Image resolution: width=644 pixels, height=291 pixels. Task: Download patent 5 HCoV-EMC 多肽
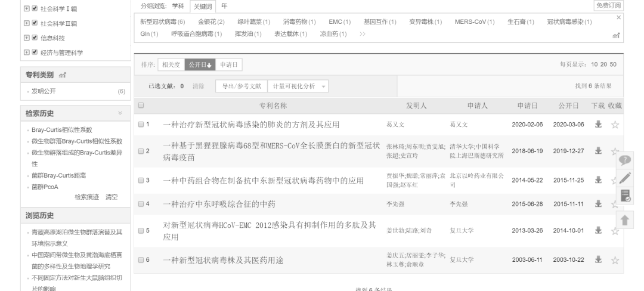[598, 231]
